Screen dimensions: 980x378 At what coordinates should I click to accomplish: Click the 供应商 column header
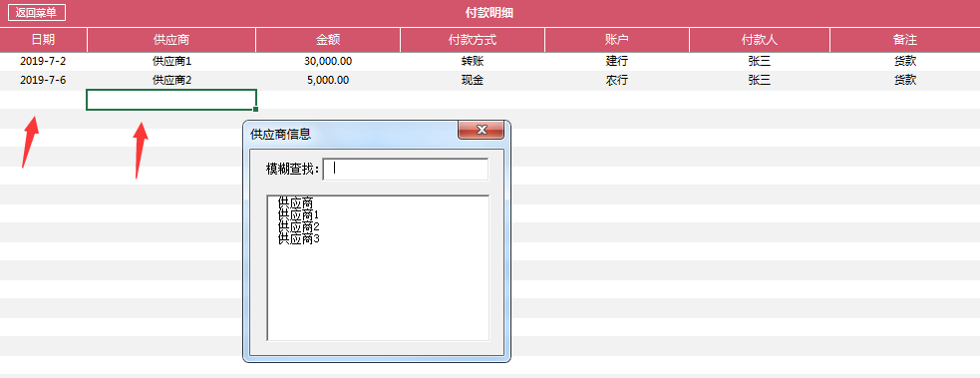pos(171,40)
